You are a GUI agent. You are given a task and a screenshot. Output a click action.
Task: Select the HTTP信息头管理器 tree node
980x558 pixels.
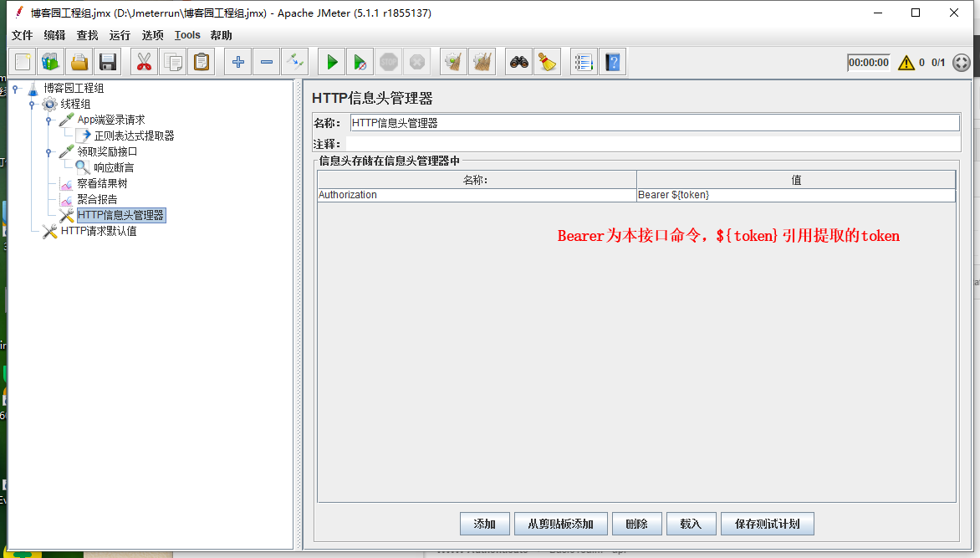(x=120, y=215)
